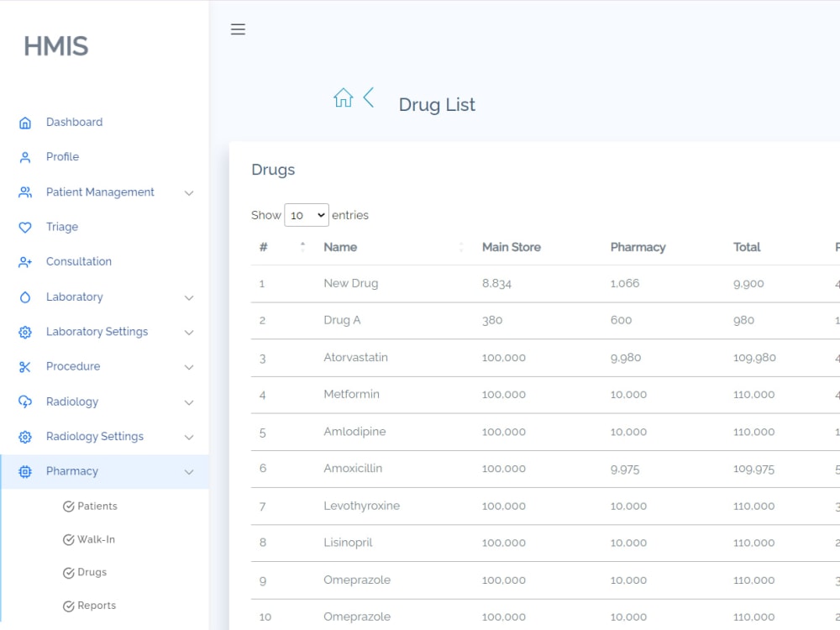840x630 pixels.
Task: Click the Profile person icon
Action: [x=25, y=158]
